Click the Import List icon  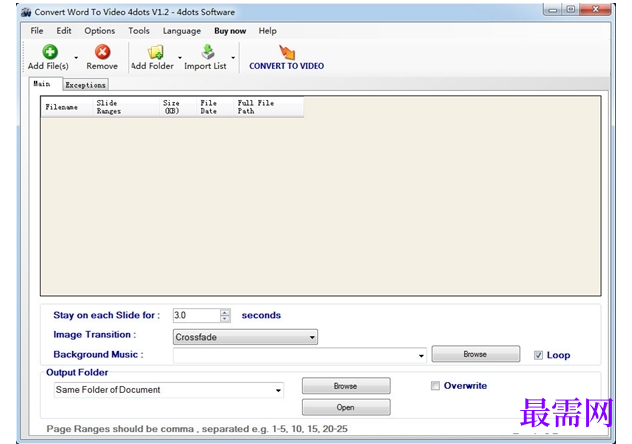click(x=208, y=52)
